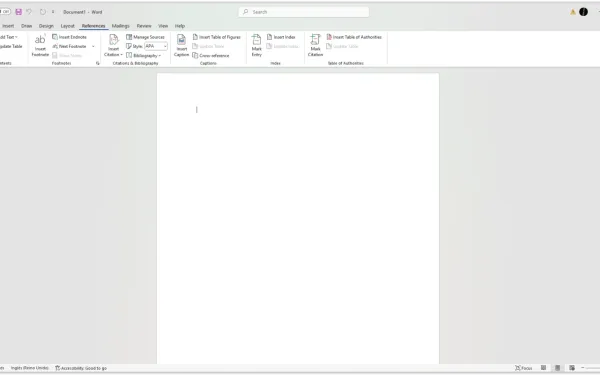
Task: Click Insert Table of Figures
Action: [216, 37]
